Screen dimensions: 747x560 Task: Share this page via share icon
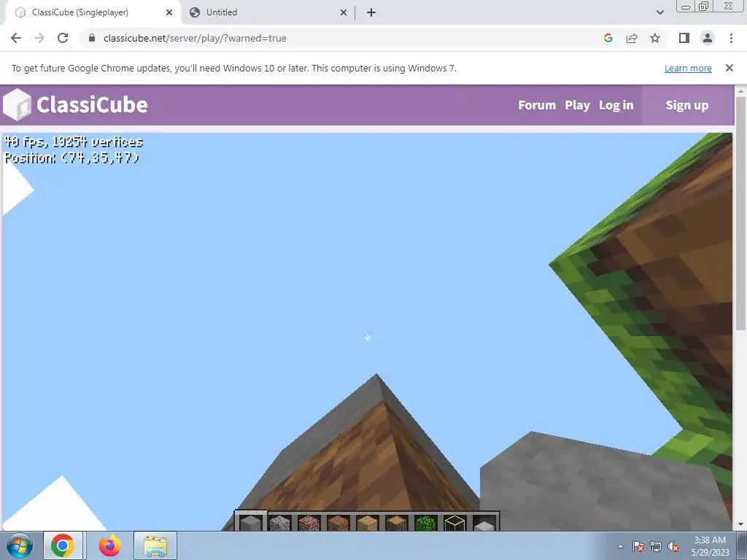click(x=632, y=38)
